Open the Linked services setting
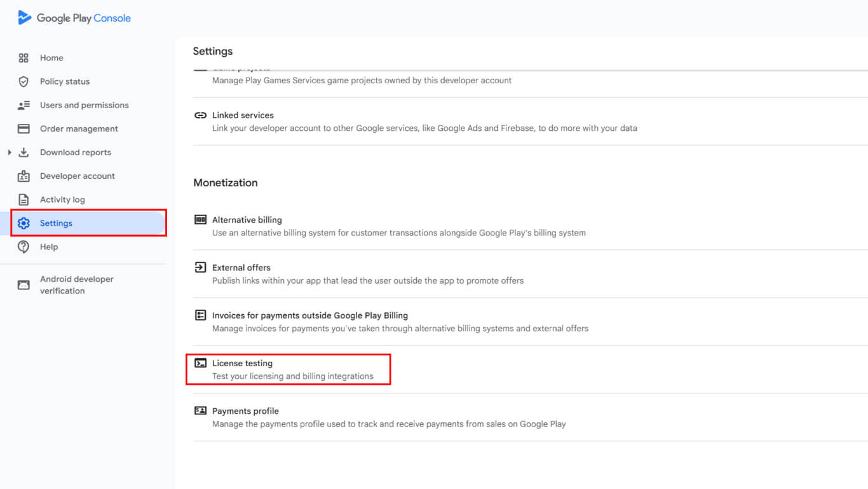Image resolution: width=868 pixels, height=489 pixels. (x=243, y=115)
